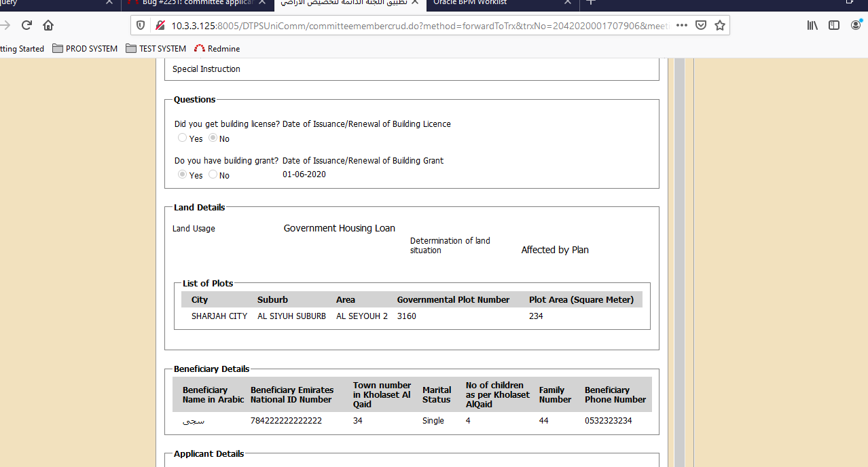Viewport: 868px width, 467px height.
Task: Reload the current page
Action: (26, 25)
